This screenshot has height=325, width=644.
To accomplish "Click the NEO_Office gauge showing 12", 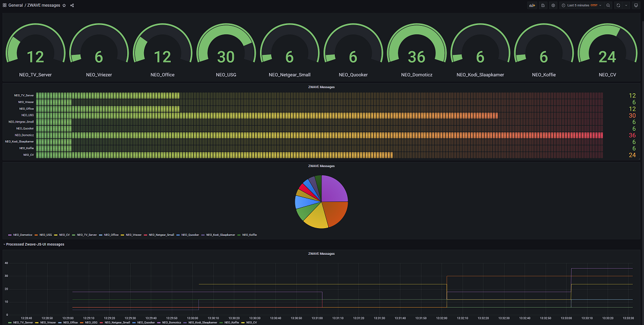I will pos(163,51).
